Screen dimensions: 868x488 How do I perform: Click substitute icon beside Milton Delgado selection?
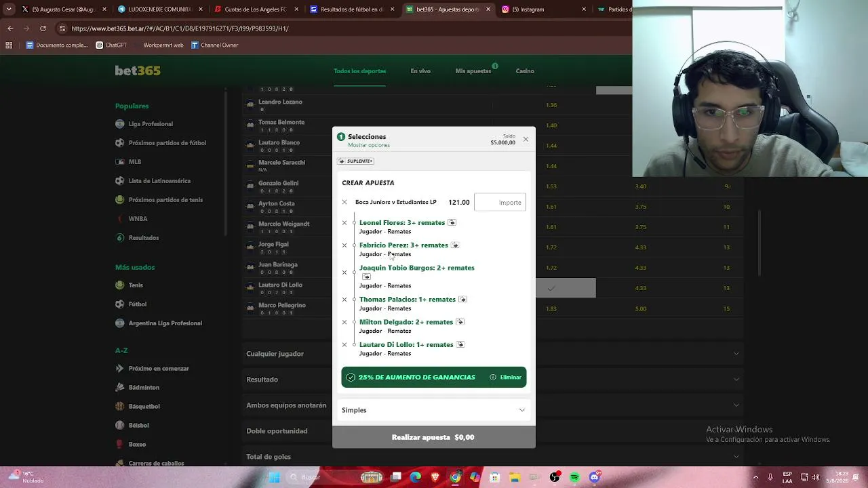pyautogui.click(x=460, y=322)
